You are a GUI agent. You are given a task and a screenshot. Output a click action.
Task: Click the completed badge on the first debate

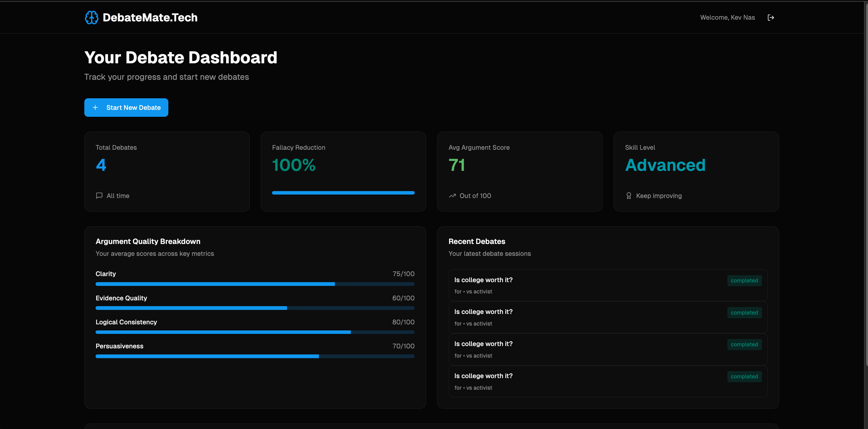coord(744,281)
